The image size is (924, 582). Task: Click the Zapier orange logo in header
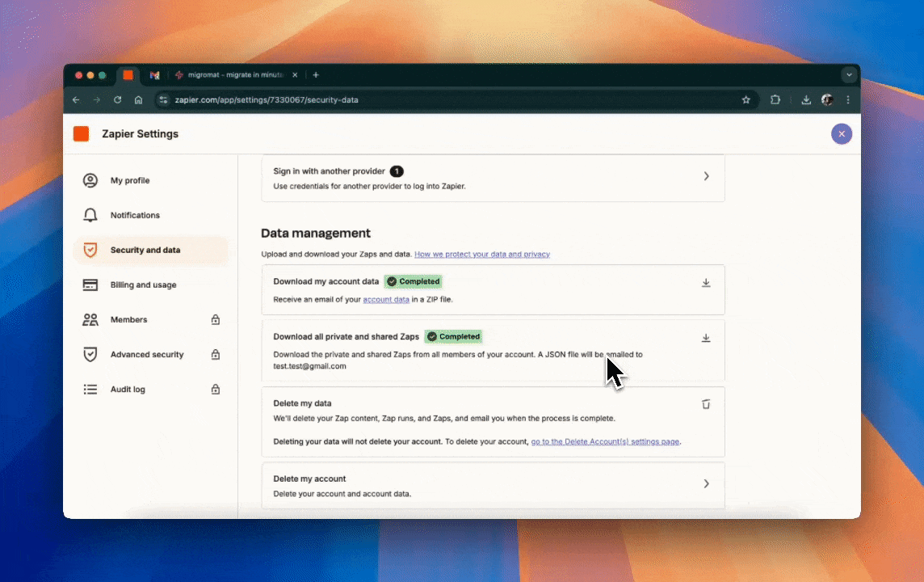pos(81,134)
